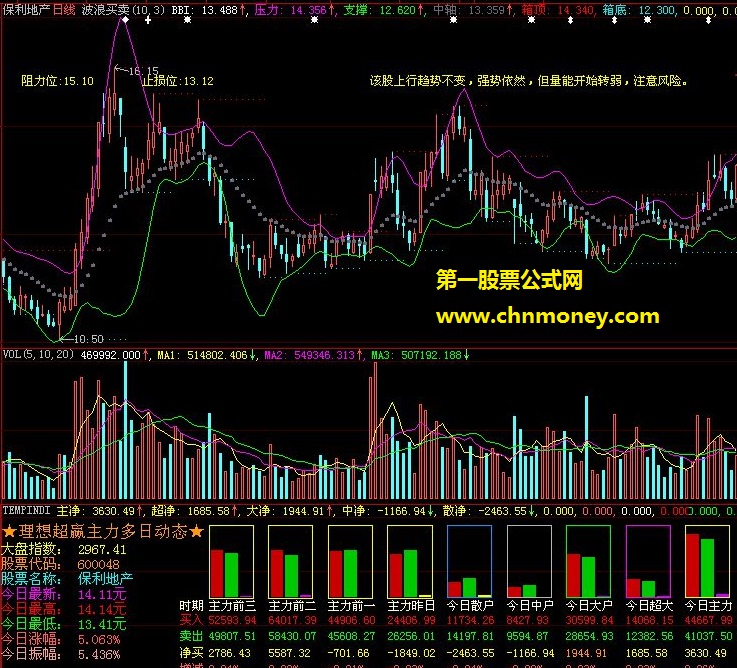This screenshot has width=737, height=668.
Task: Click the volume value 469992.000
Action: (x=111, y=355)
